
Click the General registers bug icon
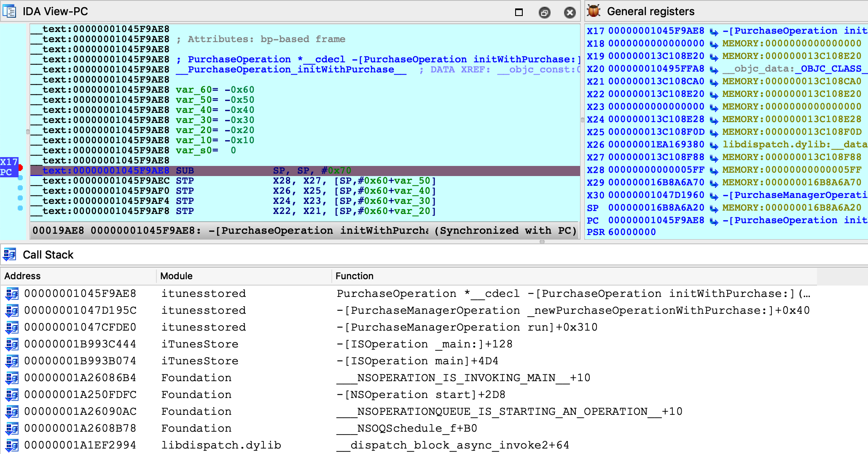point(594,11)
